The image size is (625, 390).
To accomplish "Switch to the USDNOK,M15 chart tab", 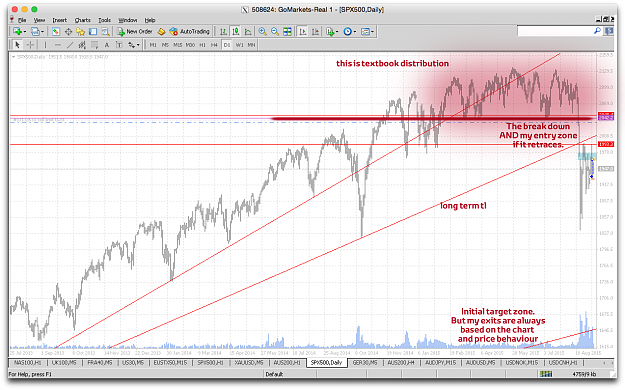I will click(x=521, y=362).
